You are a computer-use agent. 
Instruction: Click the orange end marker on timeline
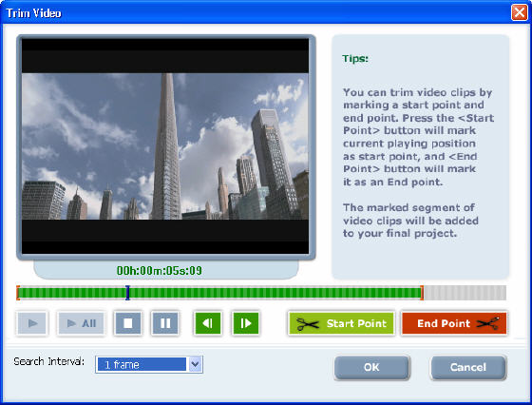(x=422, y=293)
